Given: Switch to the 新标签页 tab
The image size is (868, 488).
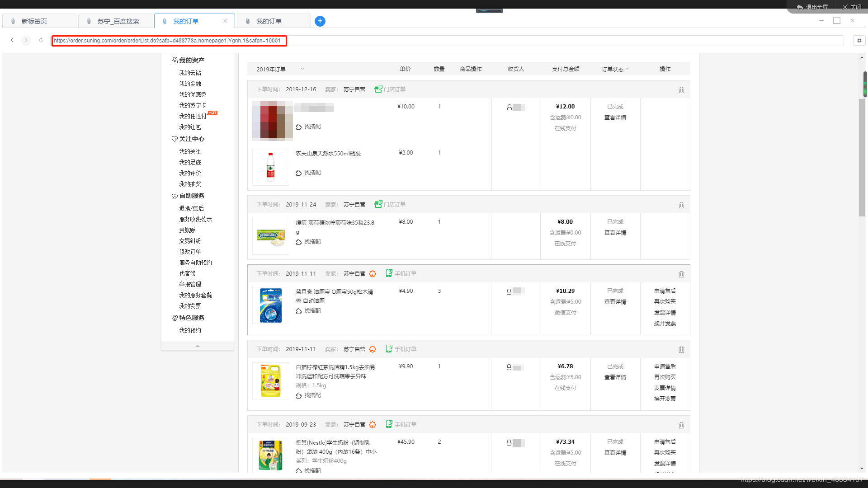Looking at the screenshot, I should (x=34, y=21).
